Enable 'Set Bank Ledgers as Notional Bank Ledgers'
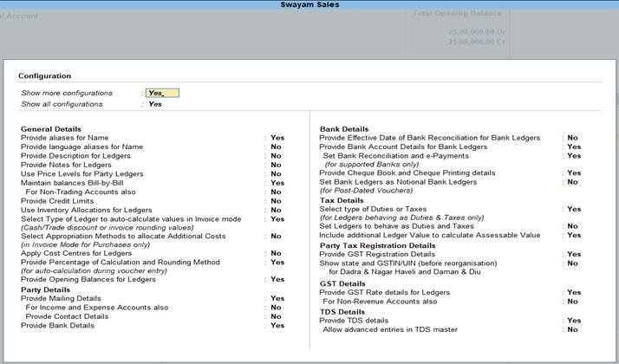 click(x=572, y=182)
